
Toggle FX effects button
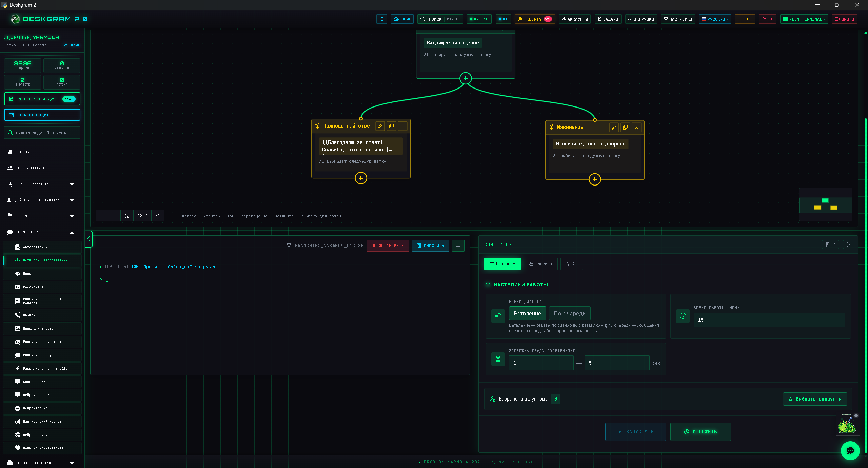pyautogui.click(x=768, y=19)
